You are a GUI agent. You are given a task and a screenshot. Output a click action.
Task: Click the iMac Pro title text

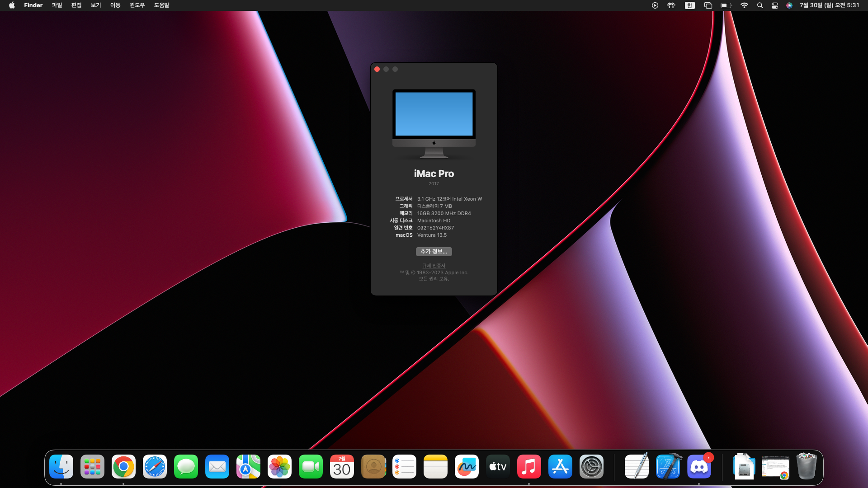[x=434, y=174]
